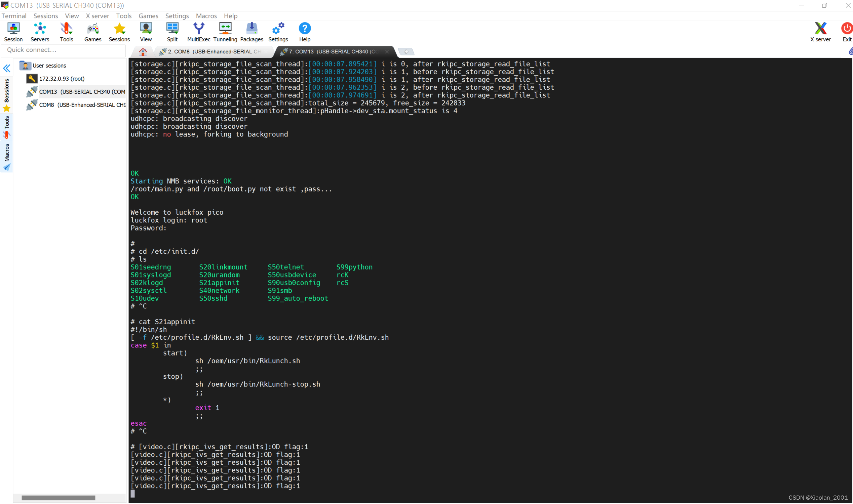853x504 pixels.
Task: Select 172.32.0.93 (root) session
Action: pyautogui.click(x=62, y=79)
